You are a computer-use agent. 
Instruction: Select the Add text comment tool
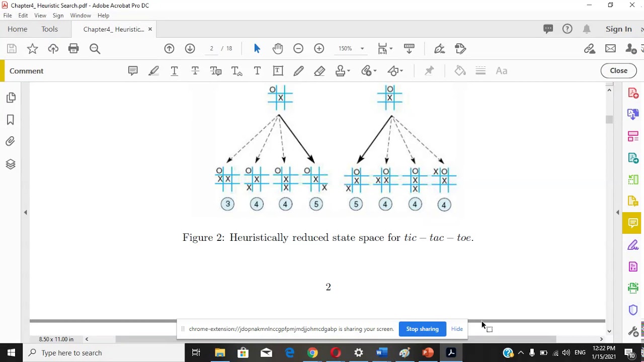(x=257, y=71)
